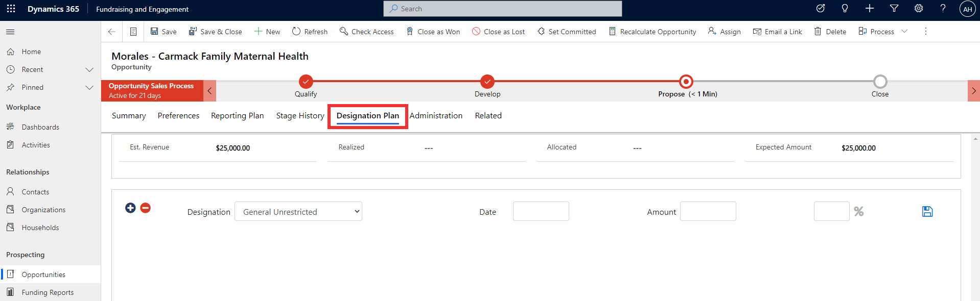
Task: Click Set Committed command
Action: click(567, 32)
